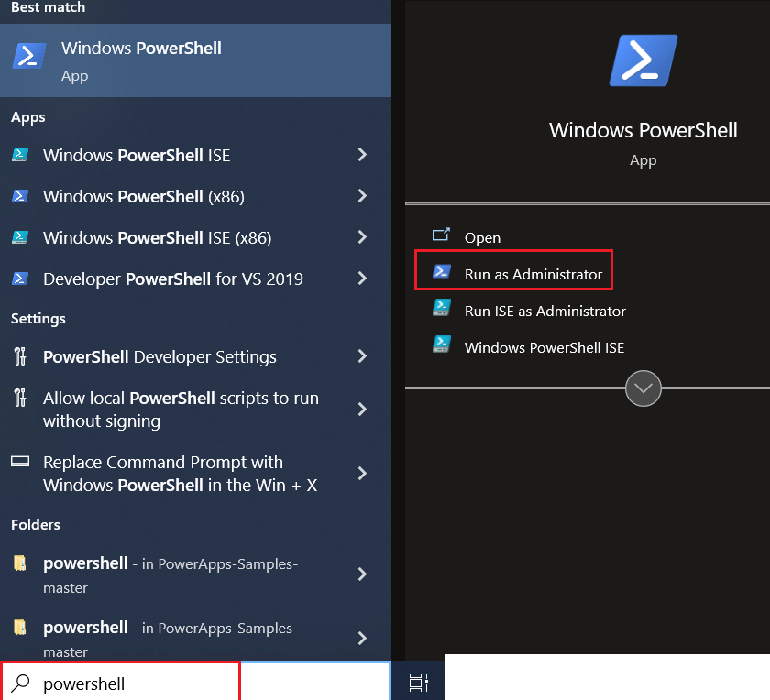Click the large PowerShell logo in details pane
This screenshot has height=700, width=770.
[643, 60]
